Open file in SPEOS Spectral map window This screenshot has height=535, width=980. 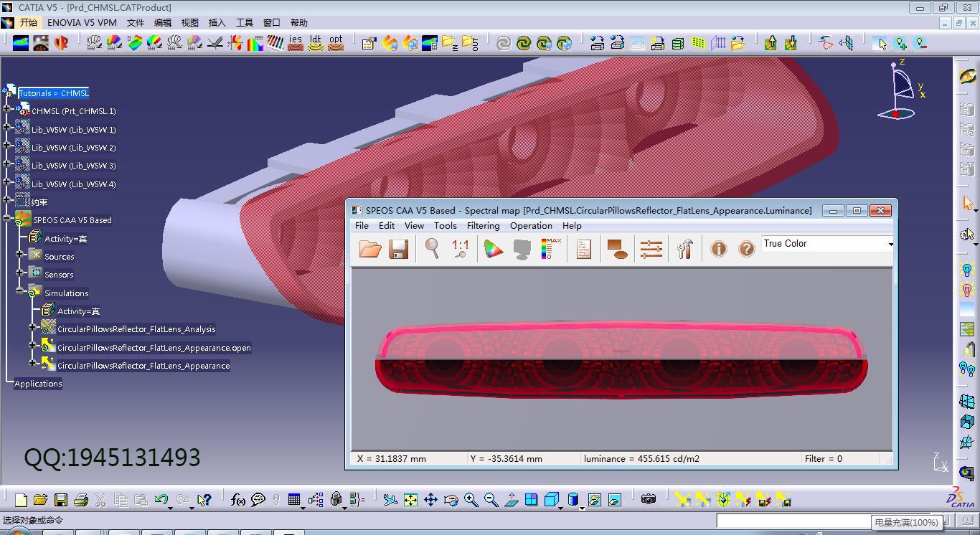(x=370, y=249)
